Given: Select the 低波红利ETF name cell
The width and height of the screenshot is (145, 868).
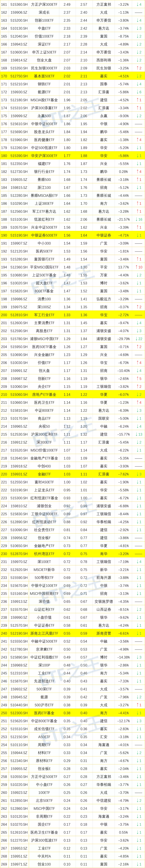Looking at the screenshot, I should tap(44, 219).
